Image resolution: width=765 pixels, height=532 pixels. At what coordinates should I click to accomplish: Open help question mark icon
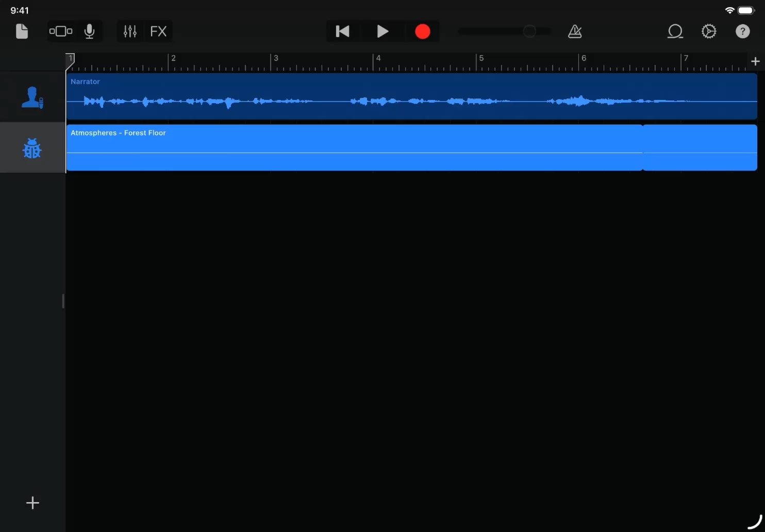pyautogui.click(x=742, y=31)
